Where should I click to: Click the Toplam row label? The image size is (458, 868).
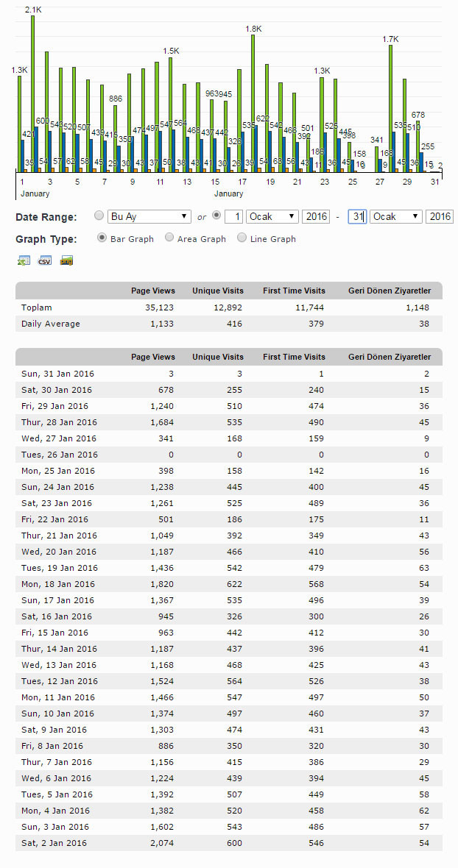pos(37,307)
